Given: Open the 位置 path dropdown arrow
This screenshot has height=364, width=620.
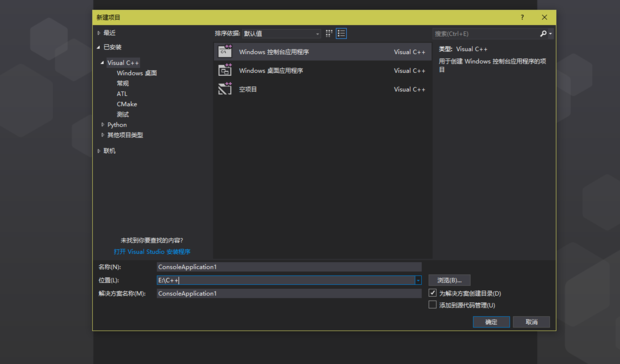Looking at the screenshot, I should pyautogui.click(x=418, y=280).
